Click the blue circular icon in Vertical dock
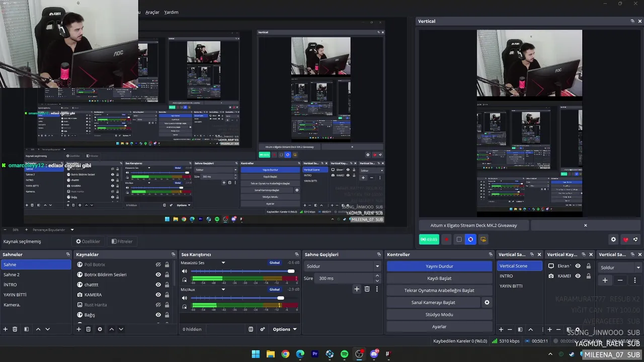Image resolution: width=644 pixels, height=362 pixels. 470,239
